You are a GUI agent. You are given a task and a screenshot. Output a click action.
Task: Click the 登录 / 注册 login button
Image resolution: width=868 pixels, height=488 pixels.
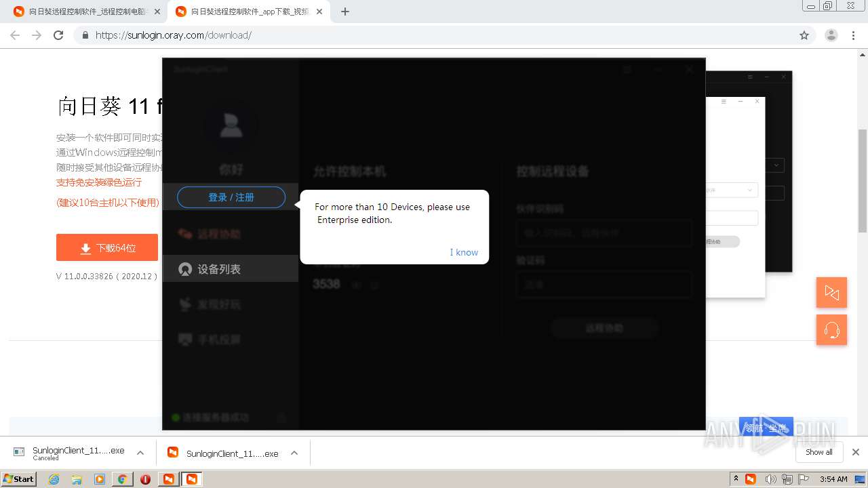[231, 197]
